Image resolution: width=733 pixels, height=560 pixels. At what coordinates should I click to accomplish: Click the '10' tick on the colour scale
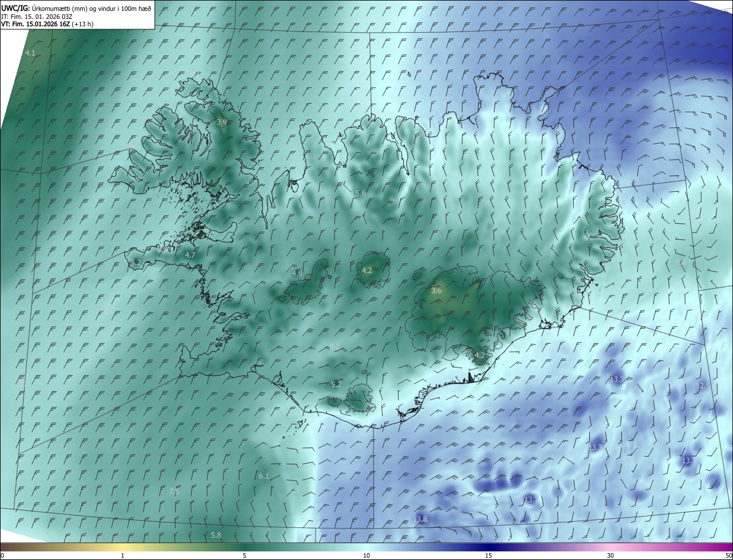click(x=366, y=555)
